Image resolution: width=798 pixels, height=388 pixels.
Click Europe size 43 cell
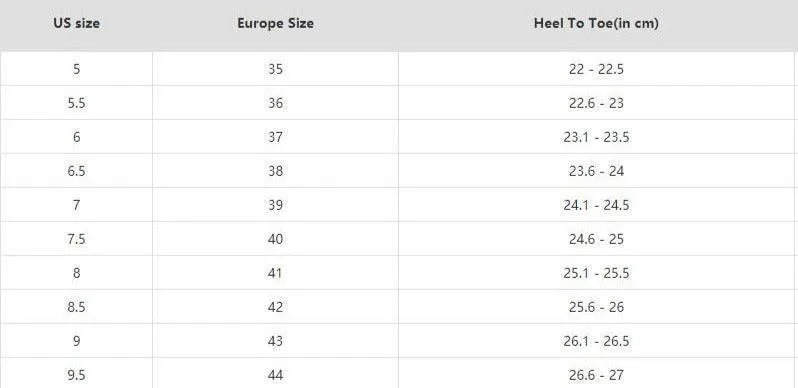point(275,341)
